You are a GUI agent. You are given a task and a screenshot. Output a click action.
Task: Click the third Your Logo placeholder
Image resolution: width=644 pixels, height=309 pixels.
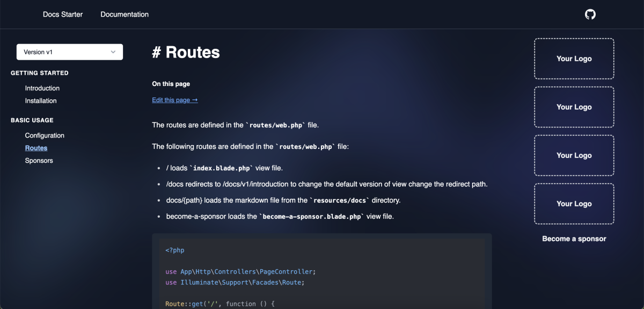tap(574, 155)
